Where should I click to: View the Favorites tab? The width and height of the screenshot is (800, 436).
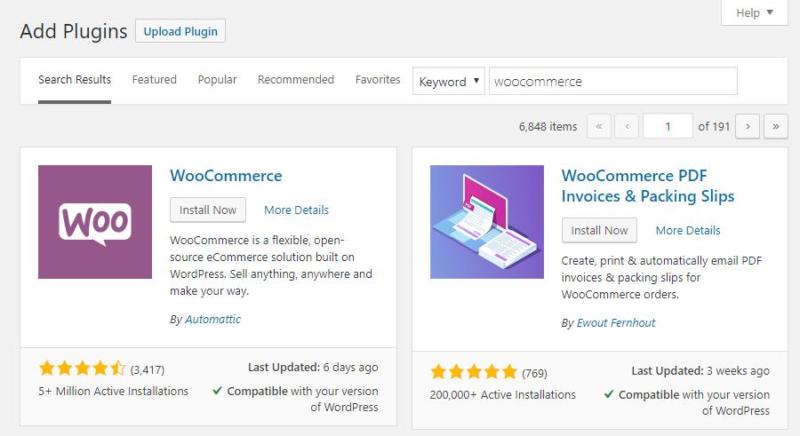(x=378, y=80)
